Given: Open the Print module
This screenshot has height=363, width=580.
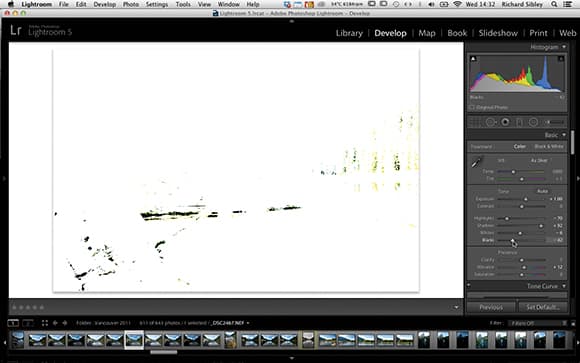Looking at the screenshot, I should (x=538, y=33).
